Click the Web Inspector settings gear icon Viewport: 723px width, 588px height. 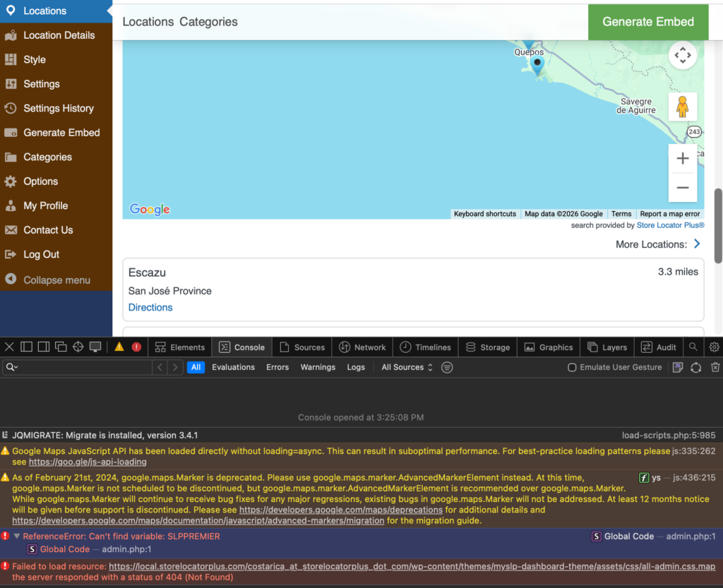point(714,347)
